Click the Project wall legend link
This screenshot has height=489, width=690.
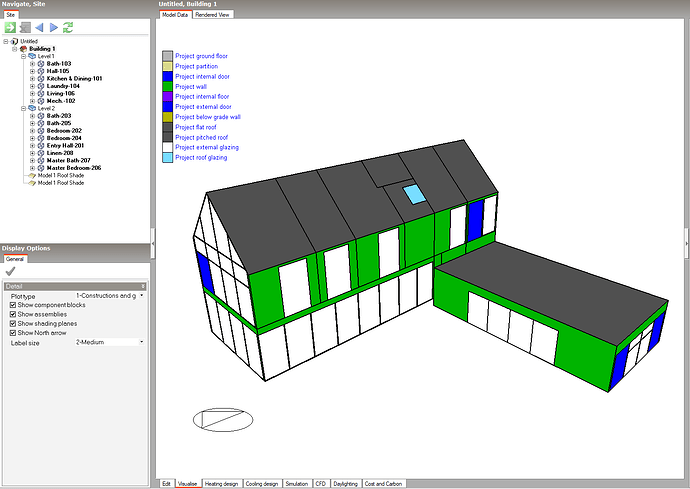point(191,87)
